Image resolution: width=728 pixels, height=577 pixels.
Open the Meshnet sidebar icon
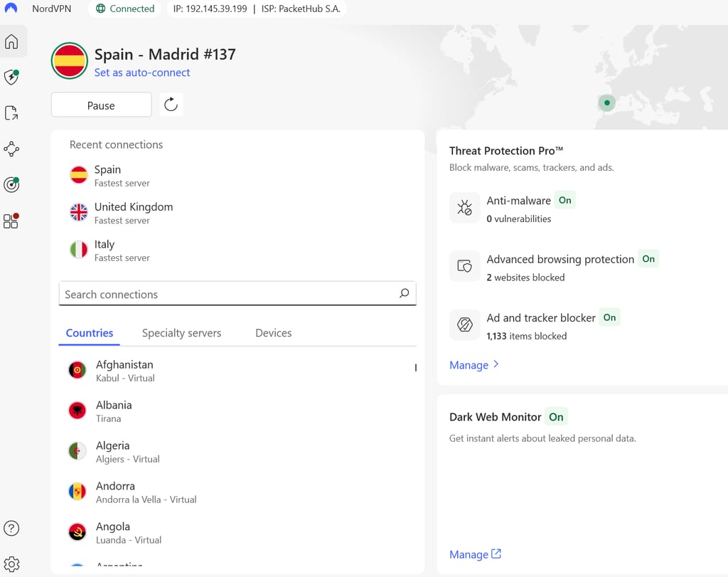point(11,149)
